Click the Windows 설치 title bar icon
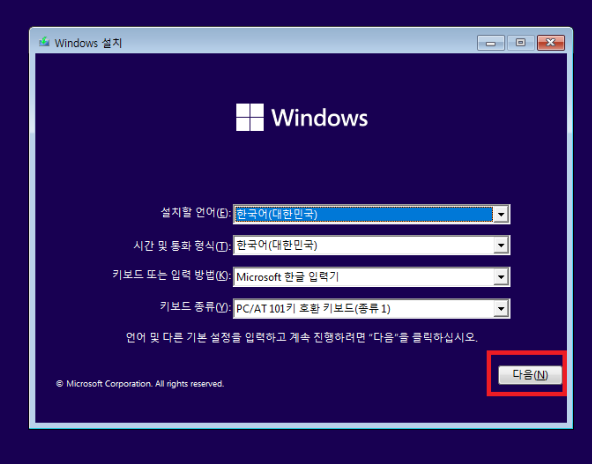The width and height of the screenshot is (592, 464). click(x=44, y=42)
